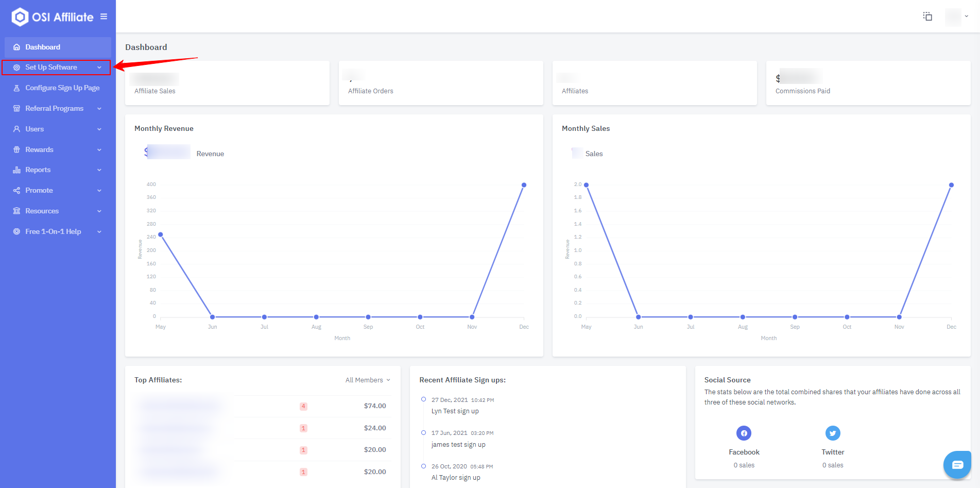Click the Users person icon
Image resolution: width=980 pixels, height=488 pixels.
click(16, 129)
